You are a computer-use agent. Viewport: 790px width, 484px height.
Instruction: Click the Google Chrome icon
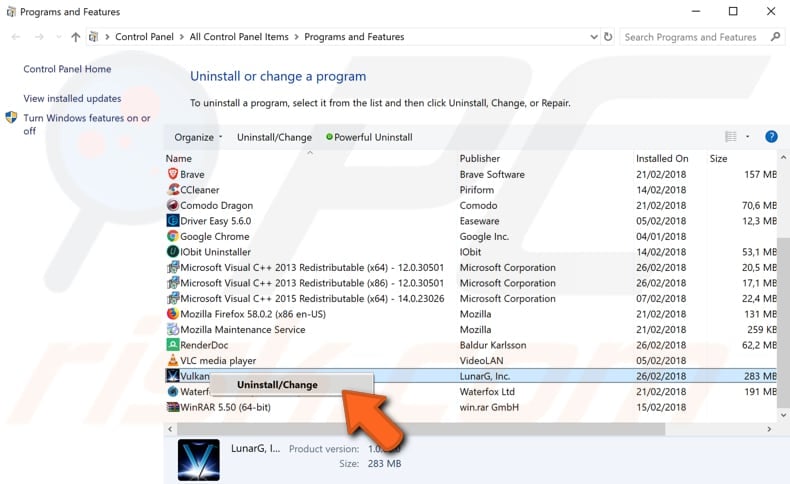(x=173, y=236)
